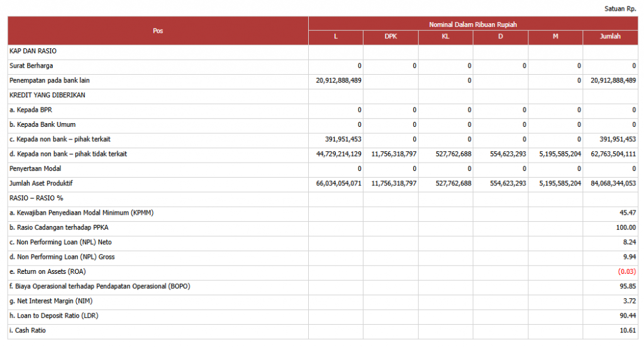Select the red negative ROA value
The width and height of the screenshot is (644, 348).
pos(626,272)
